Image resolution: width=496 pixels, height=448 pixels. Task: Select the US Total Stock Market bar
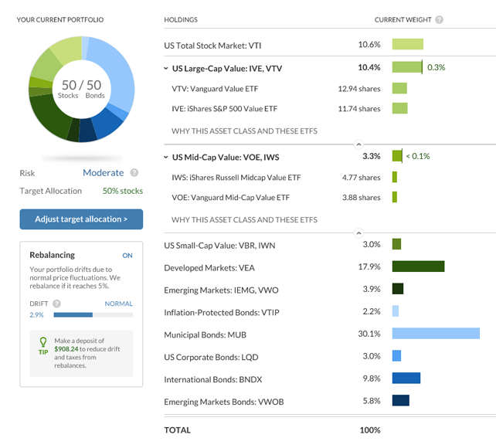[x=408, y=44]
